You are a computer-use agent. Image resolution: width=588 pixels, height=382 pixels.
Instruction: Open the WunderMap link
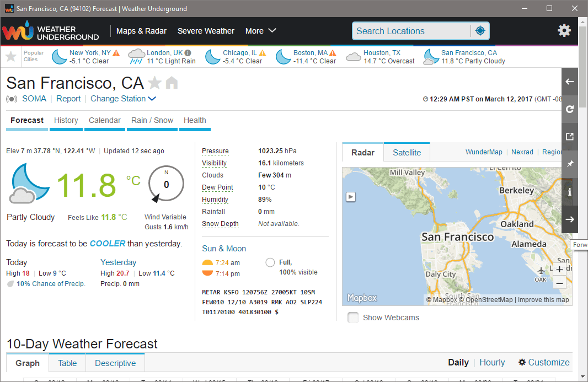pos(484,152)
